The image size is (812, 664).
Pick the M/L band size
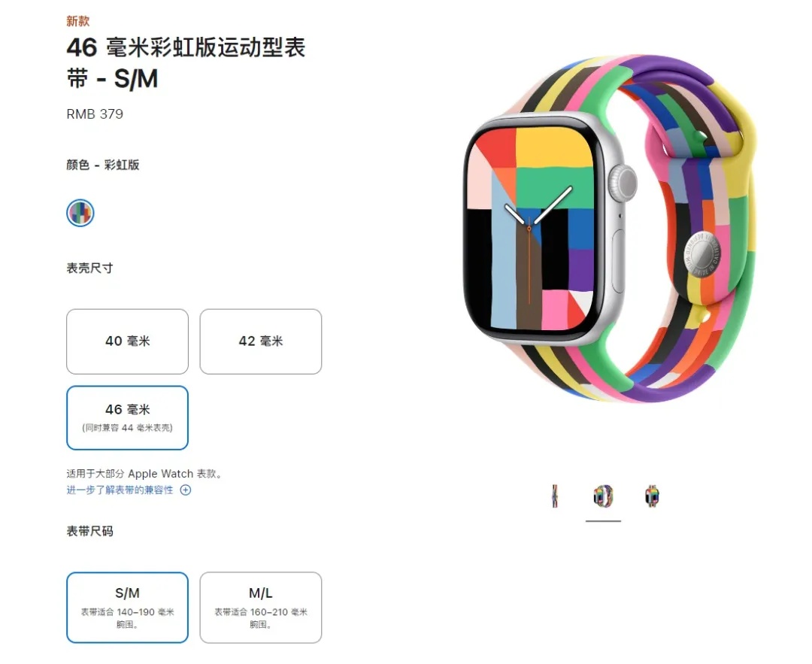point(260,608)
